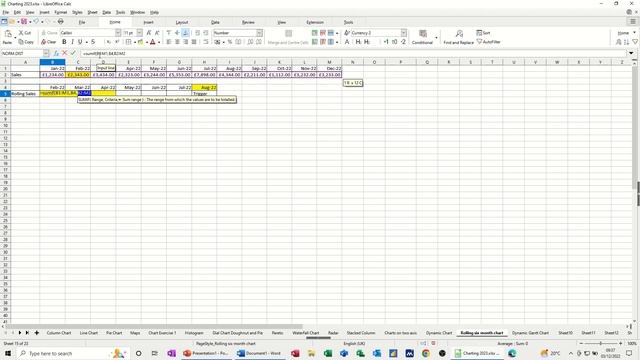640x360 pixels.
Task: Select cell with Aug-22 highlighted yellow
Action: 204,87
